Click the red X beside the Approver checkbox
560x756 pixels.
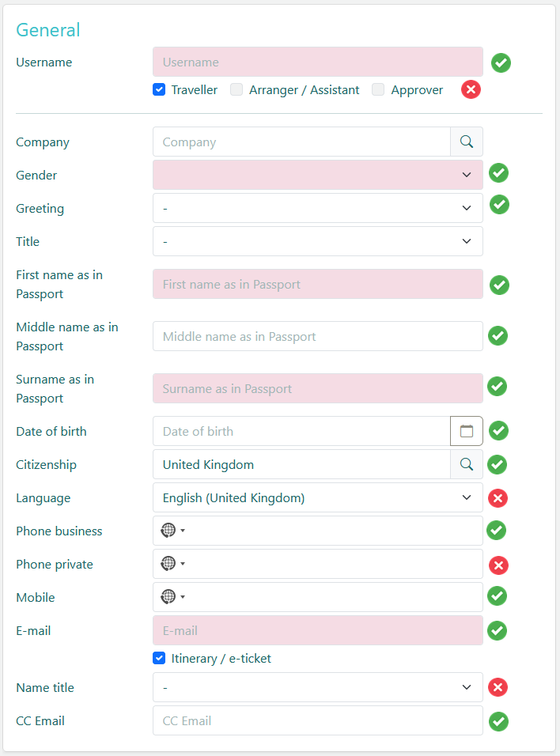(x=471, y=89)
